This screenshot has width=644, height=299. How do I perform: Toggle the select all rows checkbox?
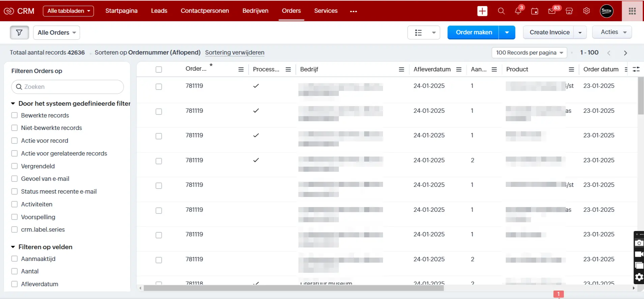(159, 70)
